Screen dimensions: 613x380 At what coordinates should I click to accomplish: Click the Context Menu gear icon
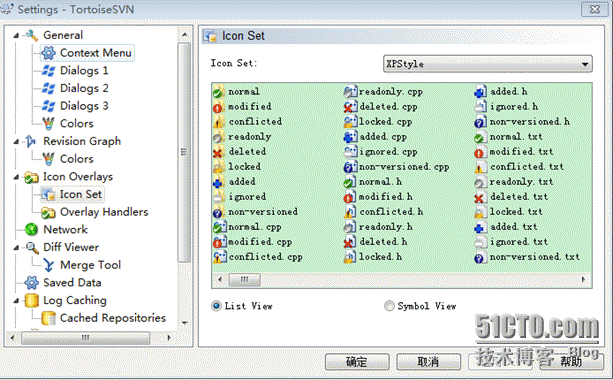point(48,53)
